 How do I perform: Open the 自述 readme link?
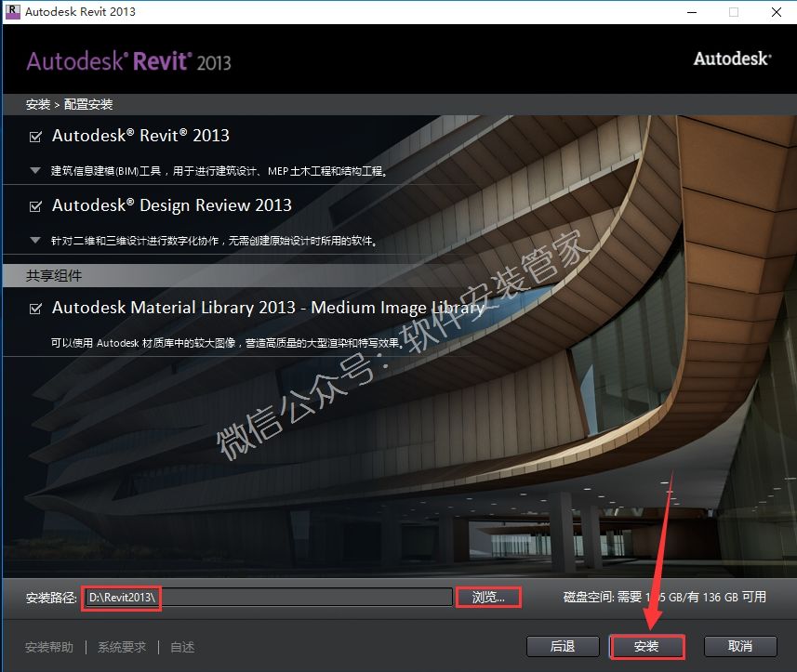(x=182, y=647)
